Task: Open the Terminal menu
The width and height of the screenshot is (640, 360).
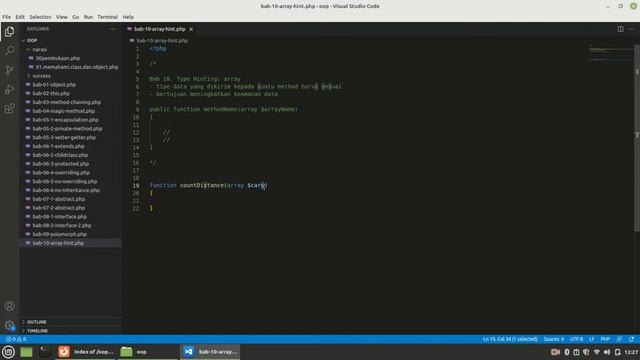Action: click(107, 17)
